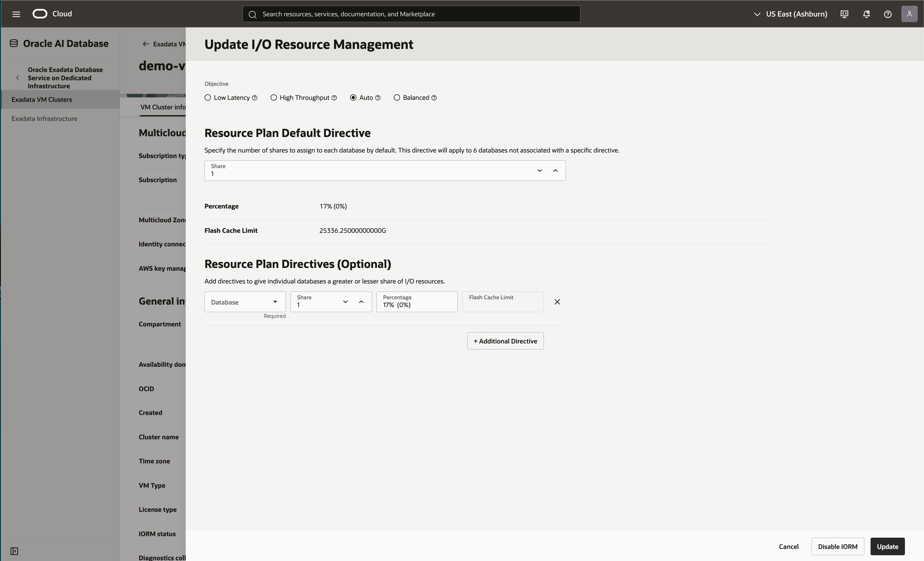Show help for Balanced objective
This screenshot has width=924, height=561.
tap(434, 98)
